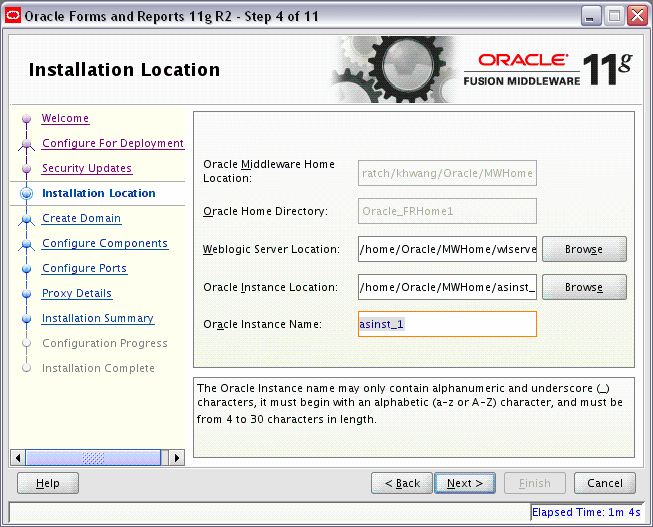Click the Oracle Home Directory field

coord(447,211)
